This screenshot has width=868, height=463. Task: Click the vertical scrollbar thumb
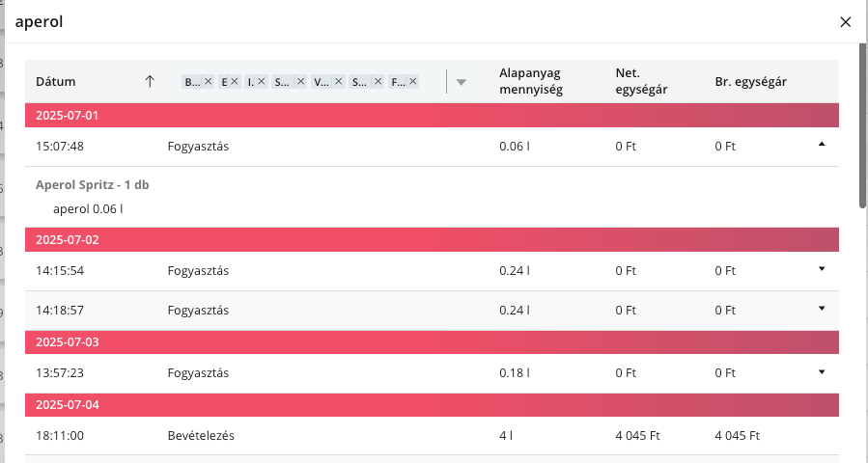[x=862, y=125]
